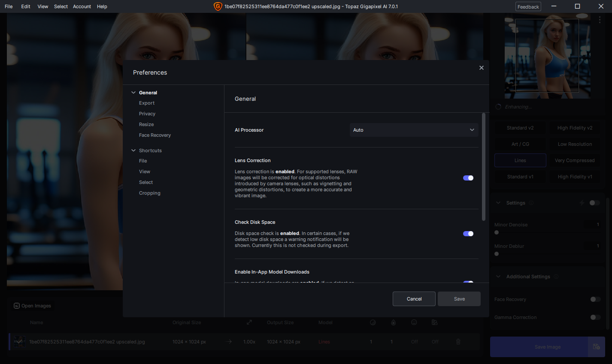Open the AI Processor Auto dropdown

click(x=414, y=130)
